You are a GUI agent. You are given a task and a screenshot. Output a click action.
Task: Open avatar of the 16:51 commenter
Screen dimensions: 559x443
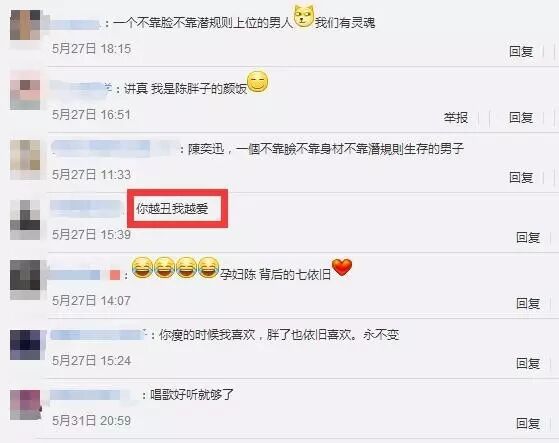pyautogui.click(x=25, y=91)
